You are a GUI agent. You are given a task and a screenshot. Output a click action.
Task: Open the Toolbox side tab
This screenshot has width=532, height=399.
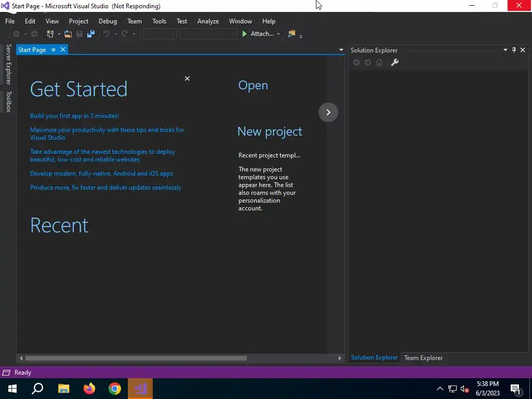pyautogui.click(x=8, y=101)
